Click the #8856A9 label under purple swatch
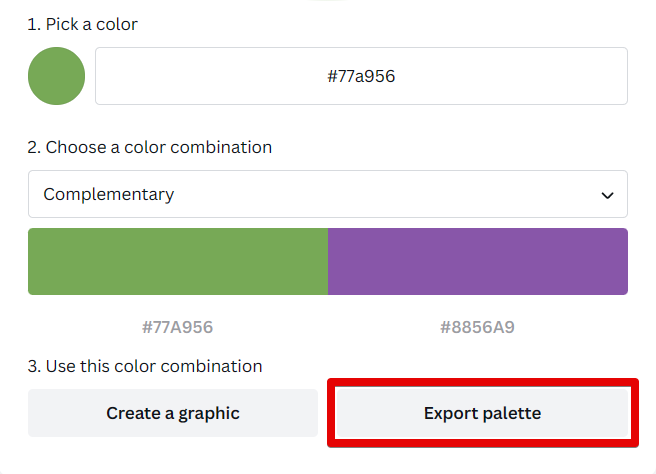The height and width of the screenshot is (474, 656). tap(477, 327)
